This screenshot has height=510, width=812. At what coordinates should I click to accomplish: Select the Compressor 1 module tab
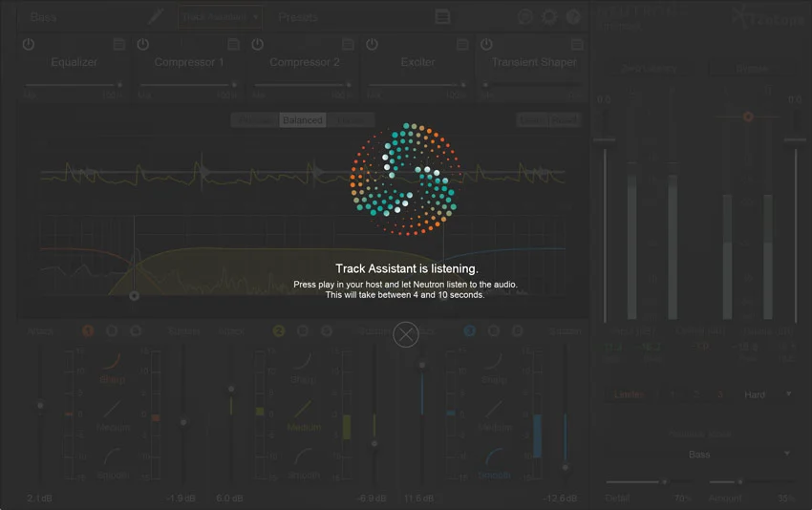(x=189, y=62)
